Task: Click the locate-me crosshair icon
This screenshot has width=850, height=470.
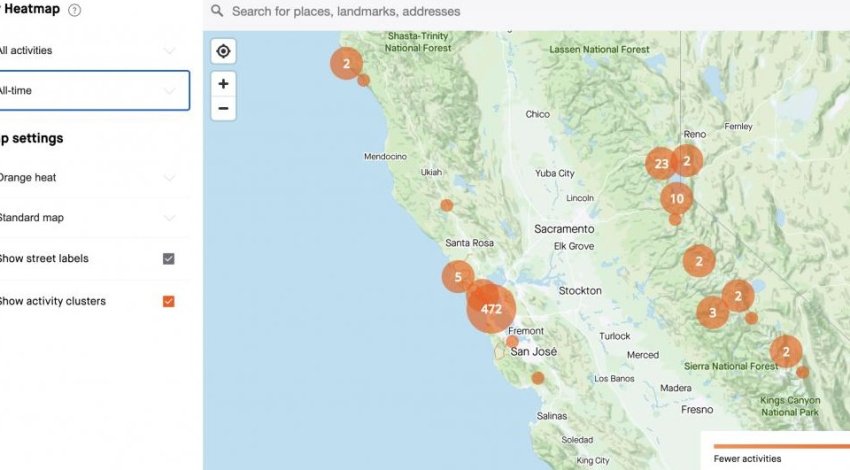Action: coord(223,51)
